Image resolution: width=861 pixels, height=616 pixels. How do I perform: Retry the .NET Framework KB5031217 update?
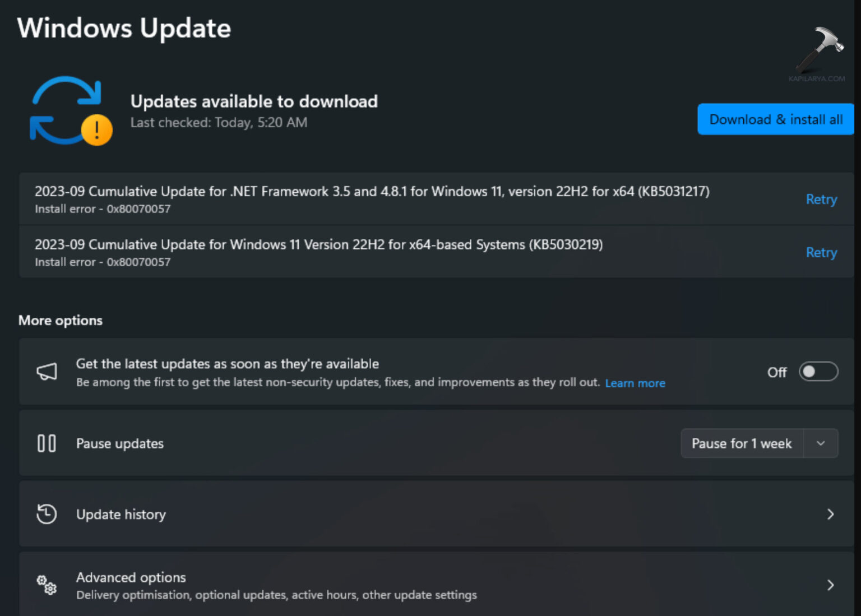pyautogui.click(x=821, y=200)
